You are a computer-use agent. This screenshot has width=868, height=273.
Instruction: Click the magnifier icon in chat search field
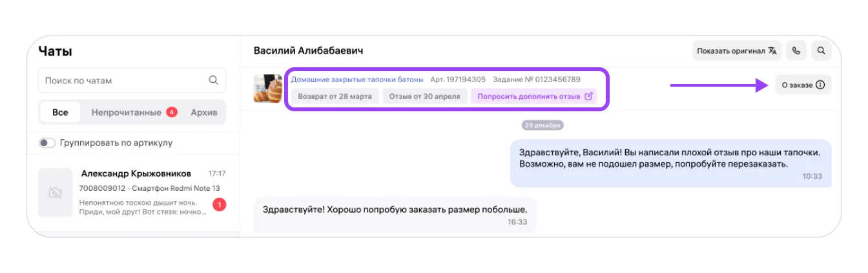click(213, 81)
